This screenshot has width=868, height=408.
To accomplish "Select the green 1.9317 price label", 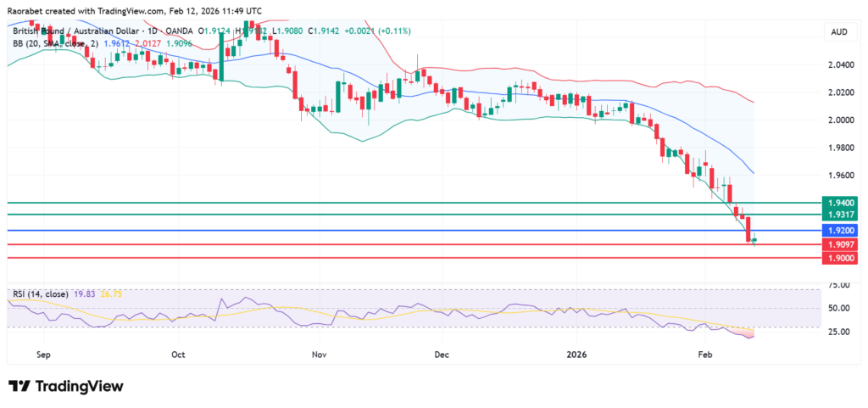I will coord(839,215).
